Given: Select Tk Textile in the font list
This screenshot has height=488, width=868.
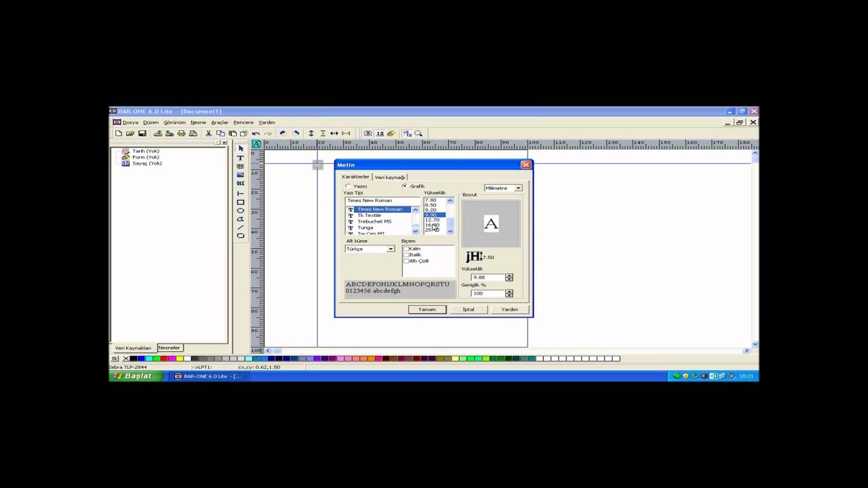Looking at the screenshot, I should pyautogui.click(x=370, y=216).
